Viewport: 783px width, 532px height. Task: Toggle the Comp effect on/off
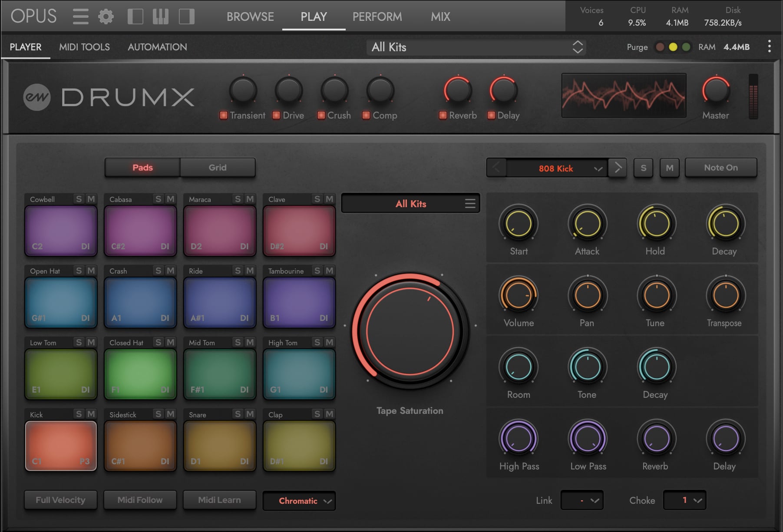click(366, 115)
